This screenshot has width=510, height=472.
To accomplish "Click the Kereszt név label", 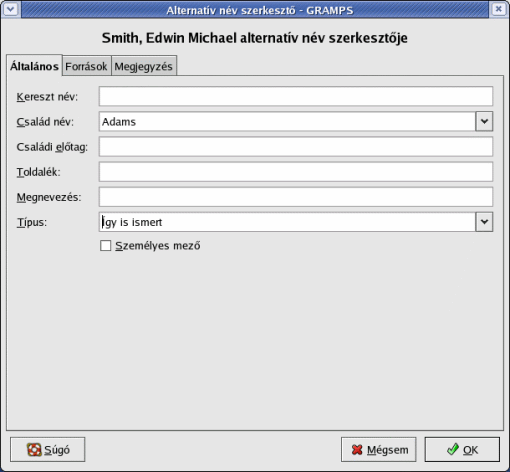I will click(47, 97).
